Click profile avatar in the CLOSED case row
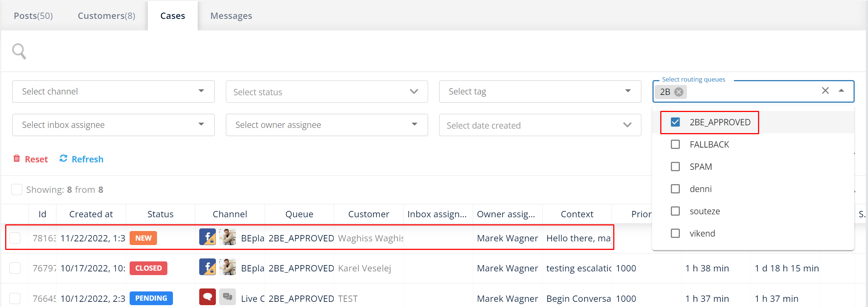Image resolution: width=868 pixels, height=307 pixels. [x=227, y=267]
